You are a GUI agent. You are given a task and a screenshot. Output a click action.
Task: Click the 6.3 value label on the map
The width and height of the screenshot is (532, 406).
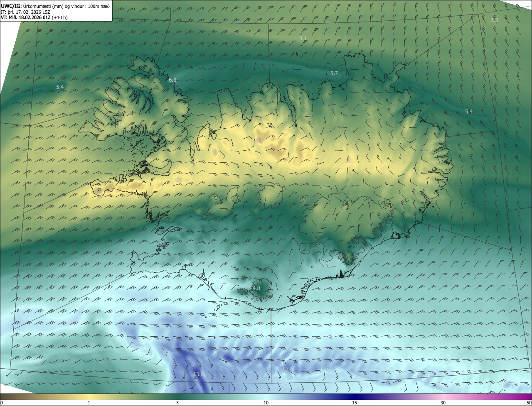(x=172, y=80)
